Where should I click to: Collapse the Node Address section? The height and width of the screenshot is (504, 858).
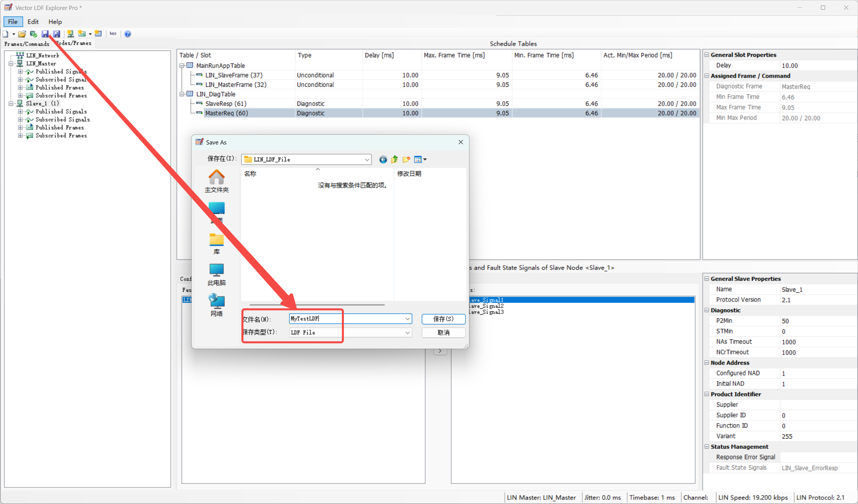tap(707, 363)
